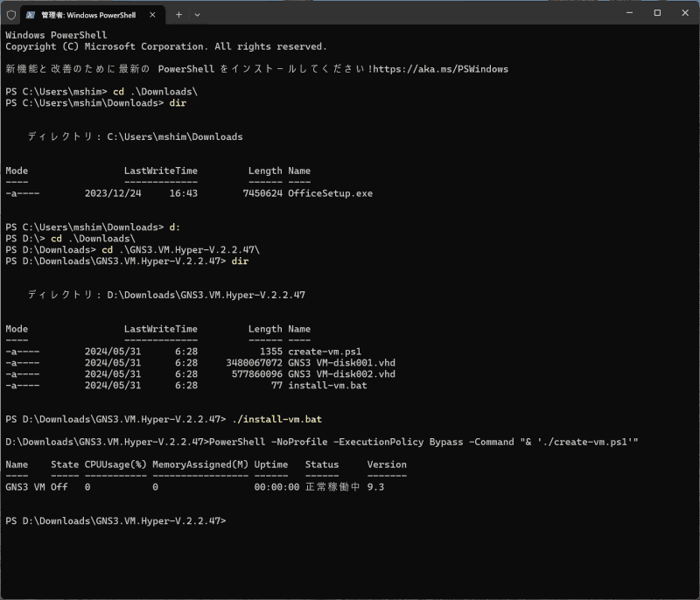Click the Off state value
The image size is (700, 600).
(59, 486)
